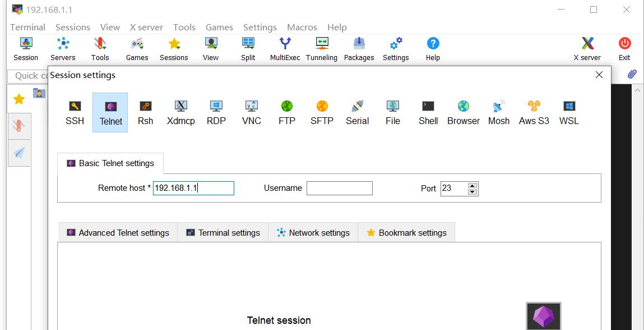Open the Session toolbar icon
This screenshot has width=644, height=330.
[26, 49]
